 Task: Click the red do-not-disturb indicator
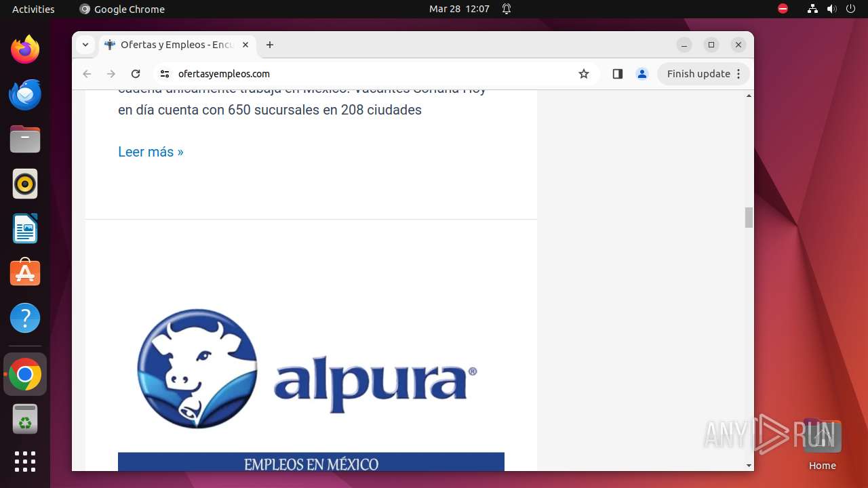click(783, 9)
